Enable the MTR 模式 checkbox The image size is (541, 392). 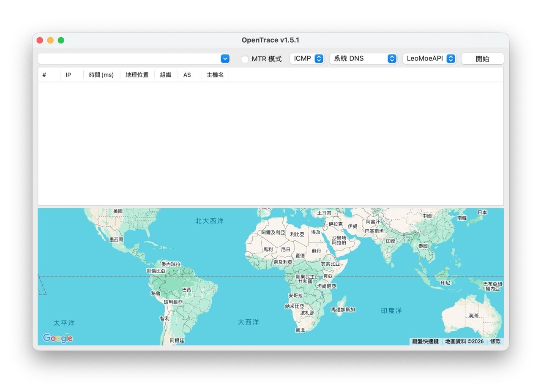(245, 59)
